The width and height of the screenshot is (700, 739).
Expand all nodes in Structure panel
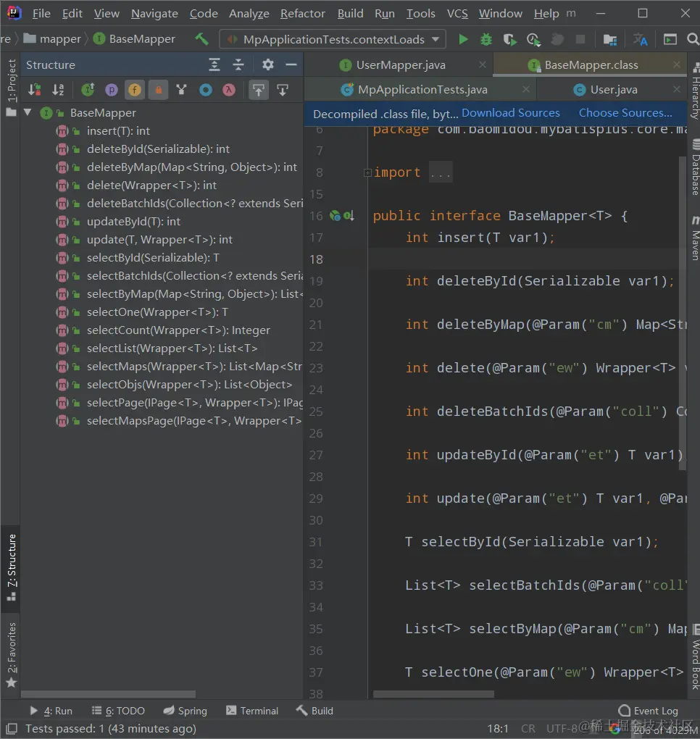[x=214, y=65]
